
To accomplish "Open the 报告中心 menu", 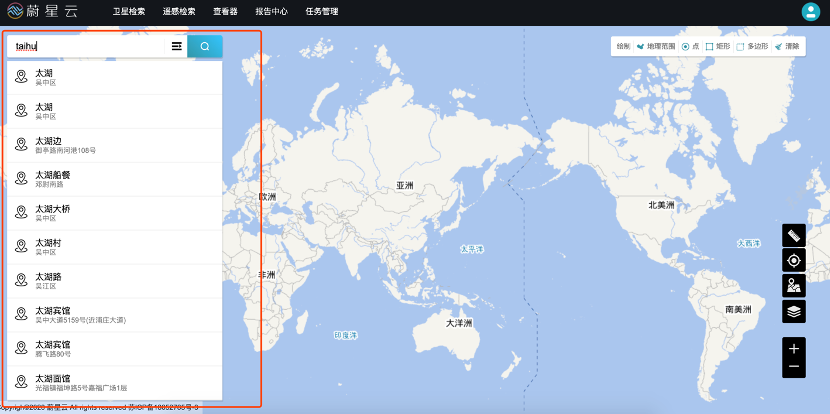I will pyautogui.click(x=270, y=12).
